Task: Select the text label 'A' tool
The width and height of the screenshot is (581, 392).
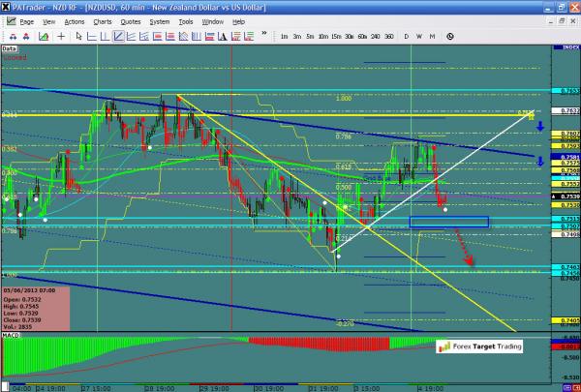Action: [x=223, y=37]
